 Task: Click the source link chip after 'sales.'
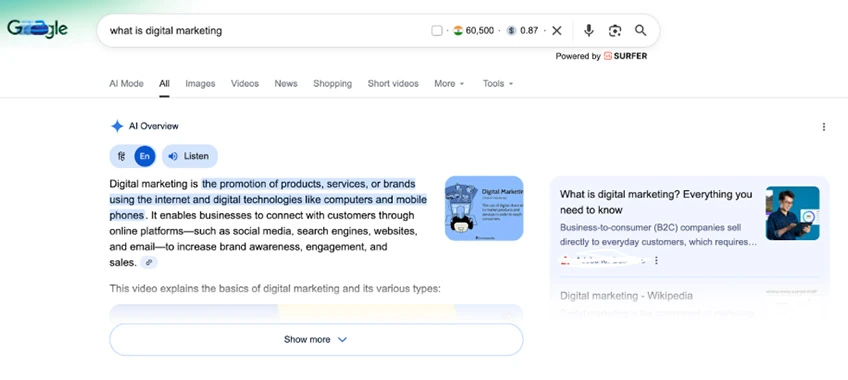[x=149, y=263]
